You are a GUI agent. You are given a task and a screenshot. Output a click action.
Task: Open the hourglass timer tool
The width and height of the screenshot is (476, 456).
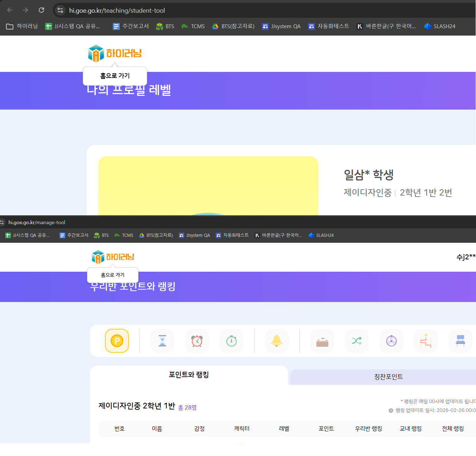[162, 341]
